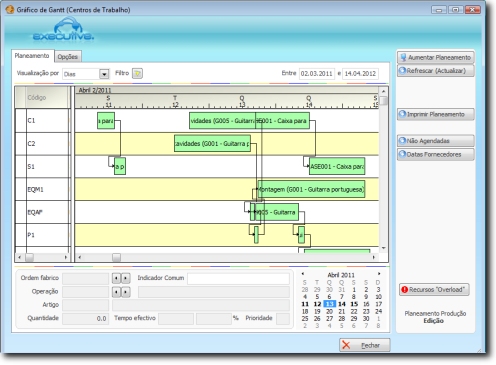Click the end date field 14.04.2012
Screen dimensions: 496x365
point(360,73)
